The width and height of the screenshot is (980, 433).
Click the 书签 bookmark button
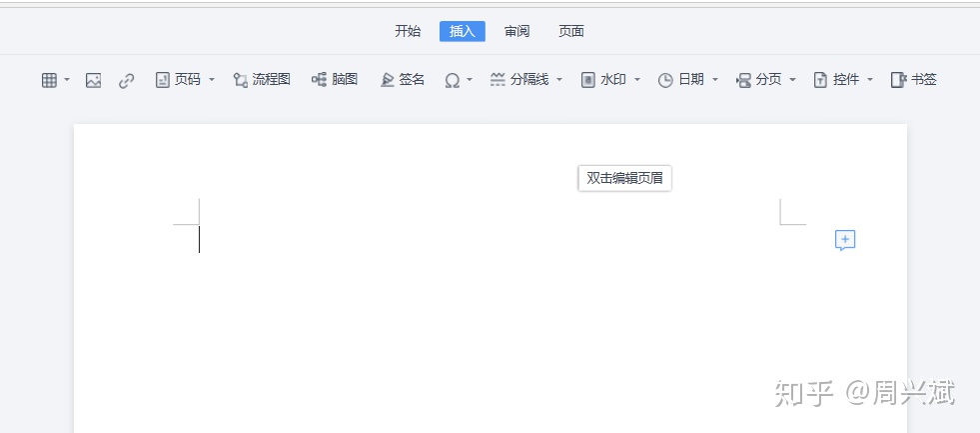click(914, 79)
